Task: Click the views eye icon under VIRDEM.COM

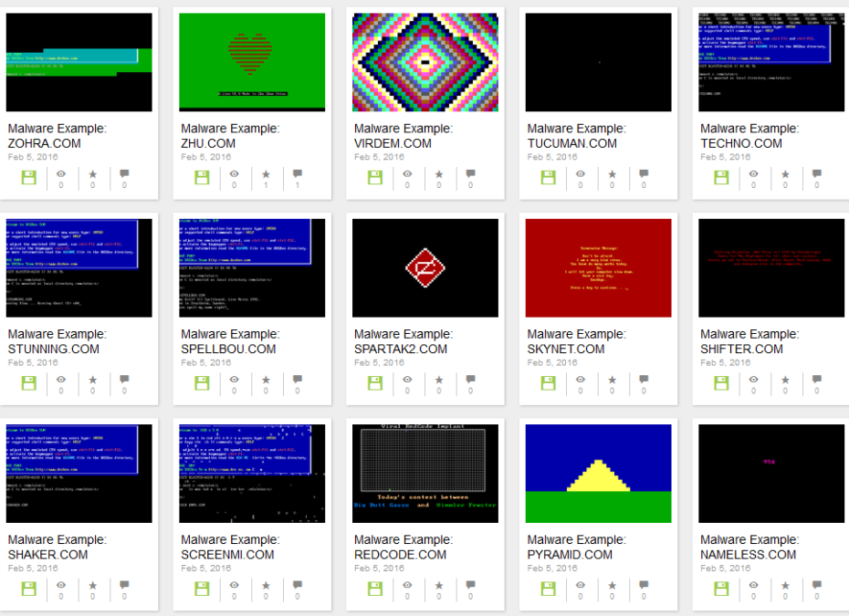Action: (407, 173)
